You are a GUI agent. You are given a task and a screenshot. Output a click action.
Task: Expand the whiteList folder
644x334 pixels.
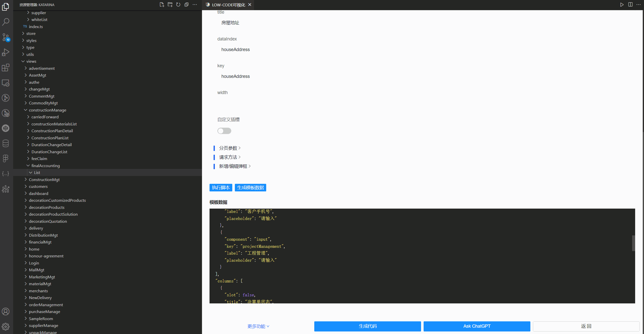[39, 19]
